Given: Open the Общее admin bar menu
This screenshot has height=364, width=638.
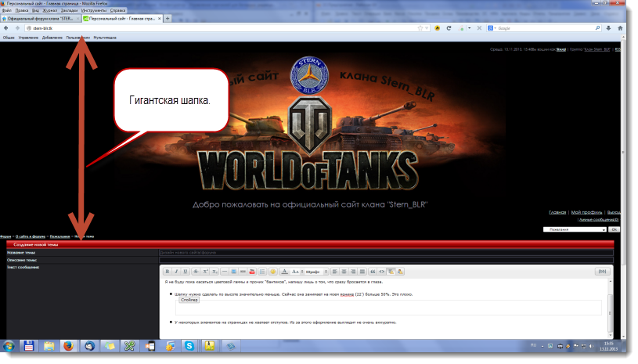Looking at the screenshot, I should [x=9, y=38].
